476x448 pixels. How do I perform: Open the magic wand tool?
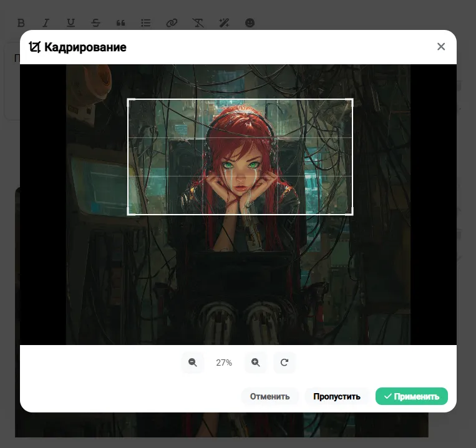pos(224,22)
